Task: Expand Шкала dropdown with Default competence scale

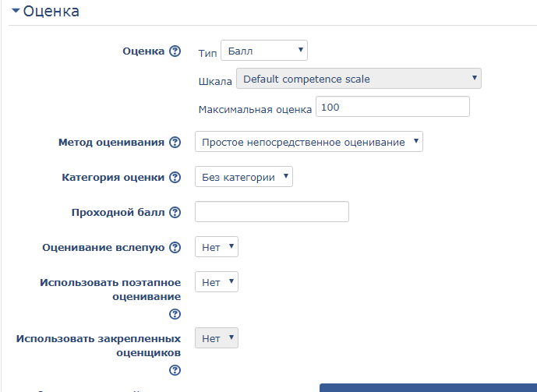Action: pos(359,79)
